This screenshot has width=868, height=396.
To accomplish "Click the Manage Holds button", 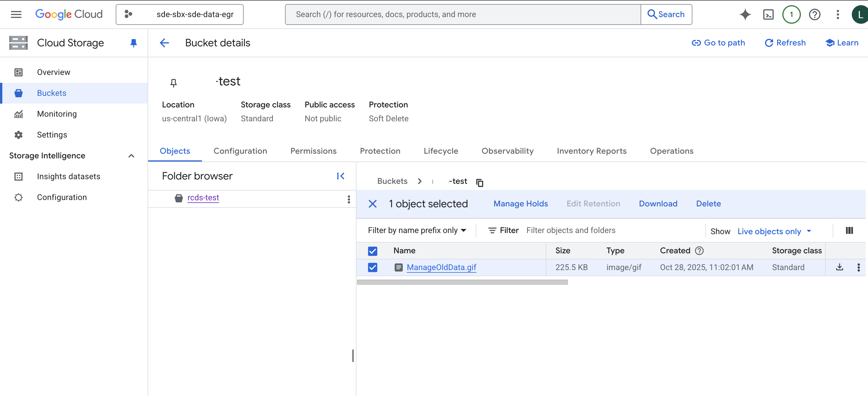I will tap(520, 203).
